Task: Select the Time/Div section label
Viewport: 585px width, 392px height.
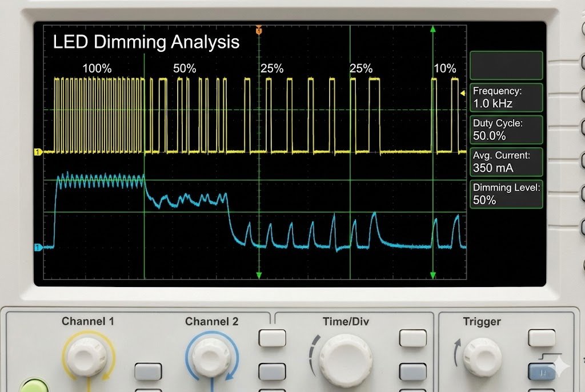Action: tap(347, 321)
